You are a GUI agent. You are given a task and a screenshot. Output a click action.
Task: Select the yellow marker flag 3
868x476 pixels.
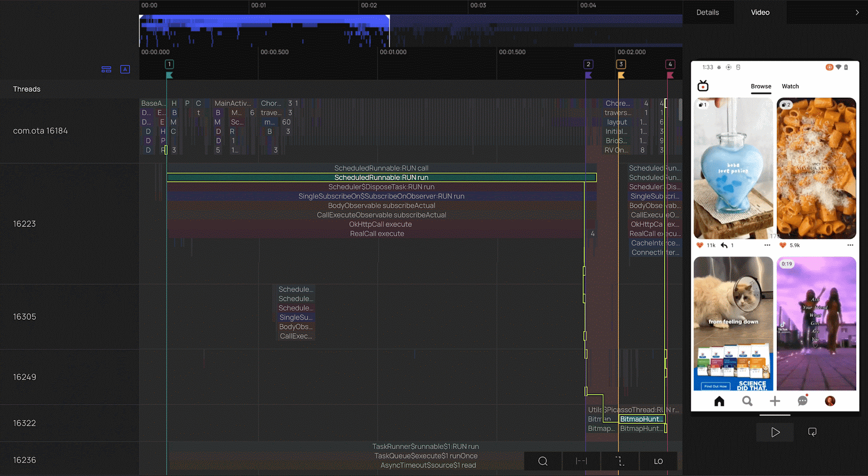coord(621,65)
